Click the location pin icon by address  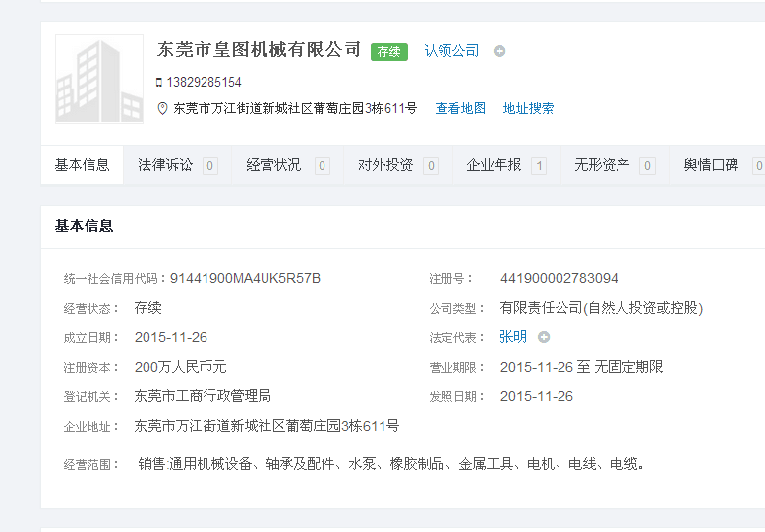pos(162,108)
